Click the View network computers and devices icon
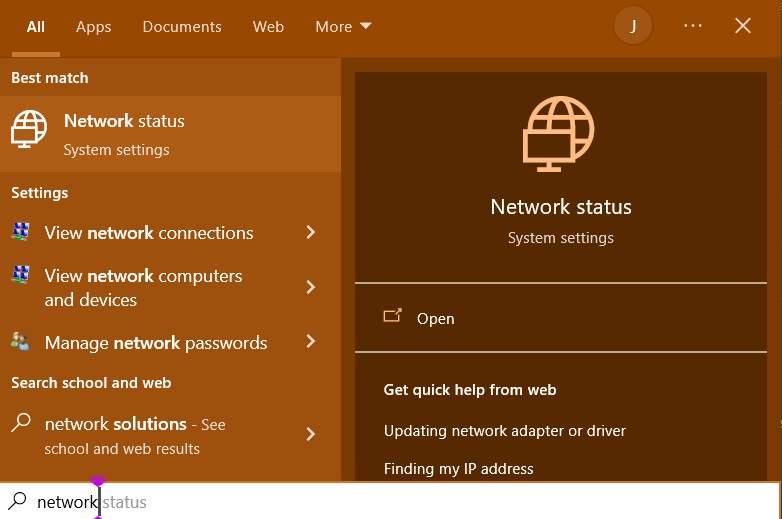Screen dimensions: 782x519 pyautogui.click(x=21, y=275)
